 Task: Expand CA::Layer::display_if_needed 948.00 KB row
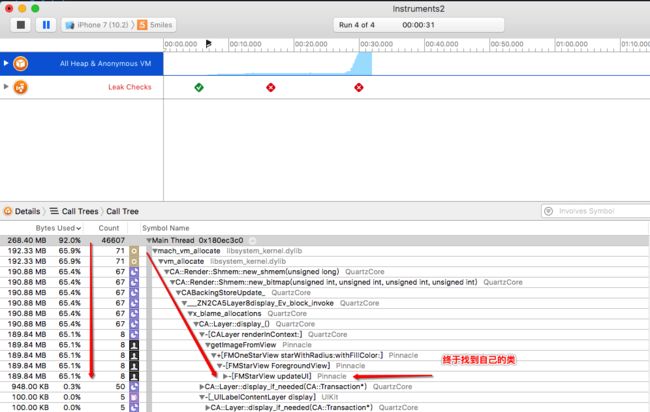pos(202,387)
